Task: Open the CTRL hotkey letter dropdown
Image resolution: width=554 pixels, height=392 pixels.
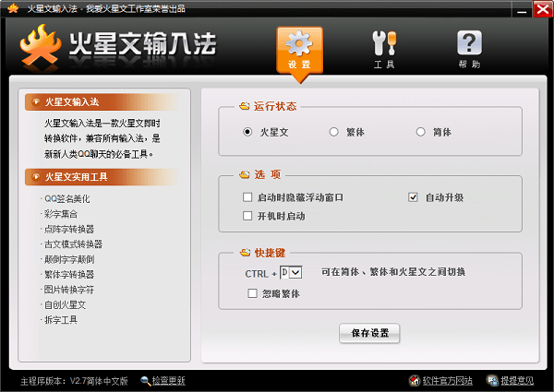Action: tap(295, 272)
